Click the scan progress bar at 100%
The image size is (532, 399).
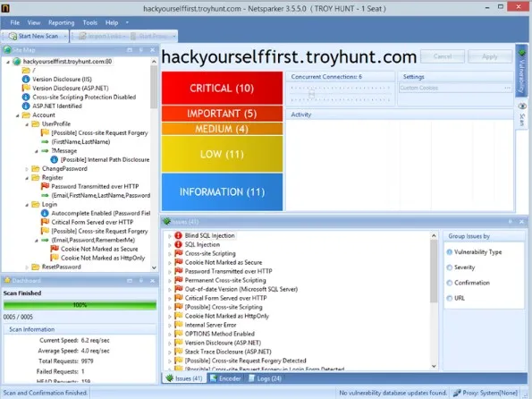80,305
